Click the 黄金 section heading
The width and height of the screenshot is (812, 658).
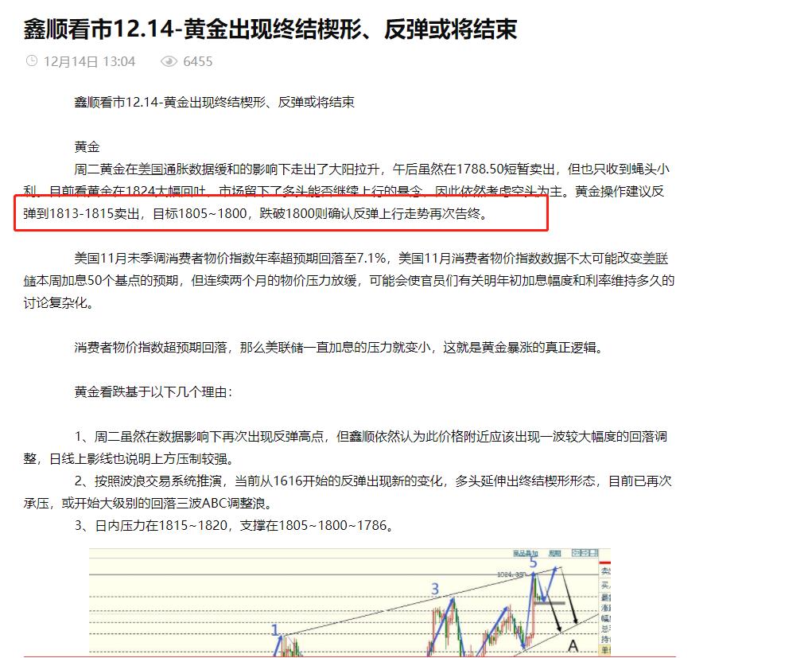coord(87,147)
